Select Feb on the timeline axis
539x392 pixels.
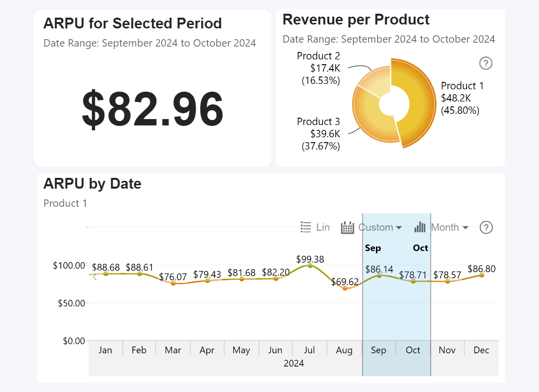click(139, 350)
